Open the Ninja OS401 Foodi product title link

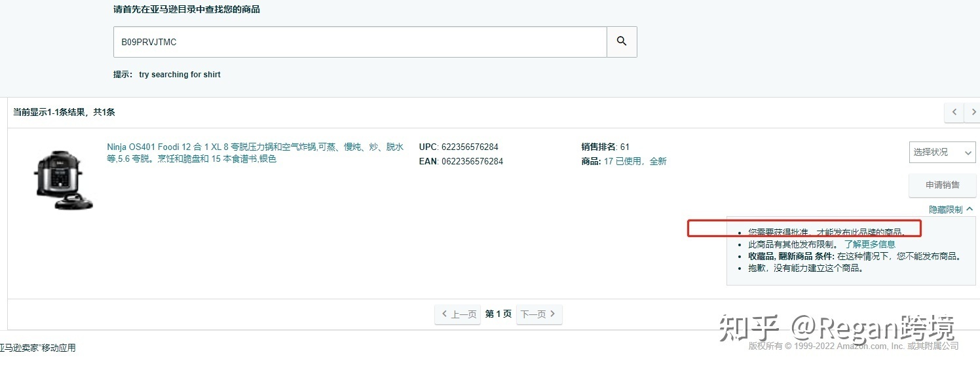tap(255, 153)
